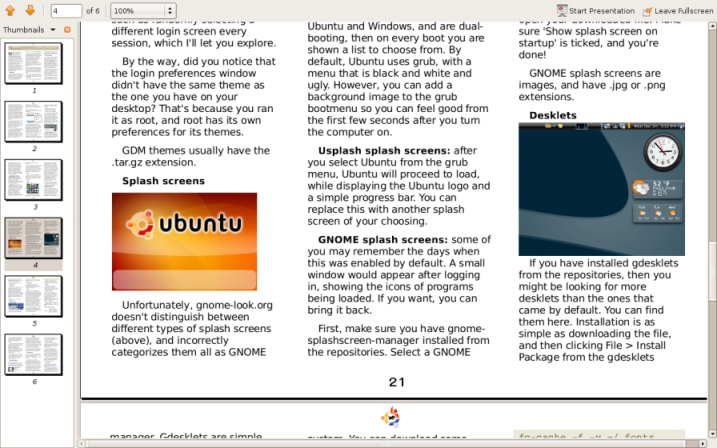
Task: Click the zoom percentage text field
Action: (138, 11)
